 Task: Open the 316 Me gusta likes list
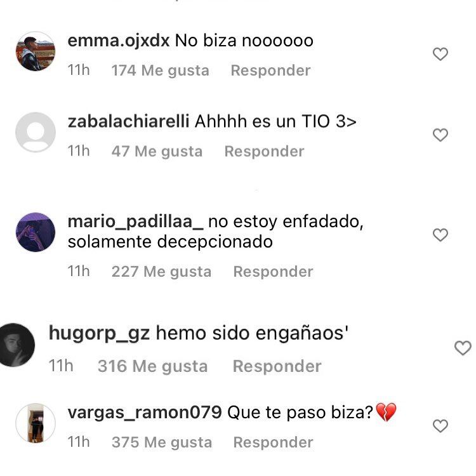tap(153, 366)
